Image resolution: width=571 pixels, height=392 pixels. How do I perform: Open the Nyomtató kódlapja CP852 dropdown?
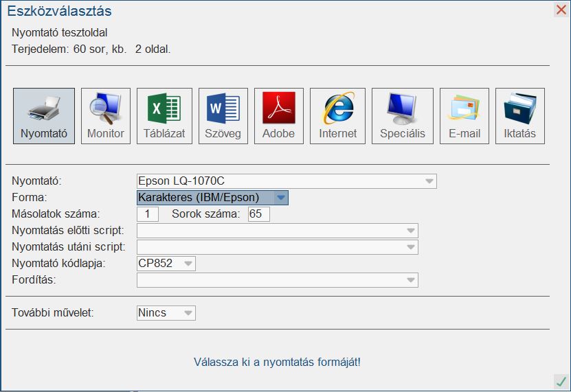coord(166,264)
